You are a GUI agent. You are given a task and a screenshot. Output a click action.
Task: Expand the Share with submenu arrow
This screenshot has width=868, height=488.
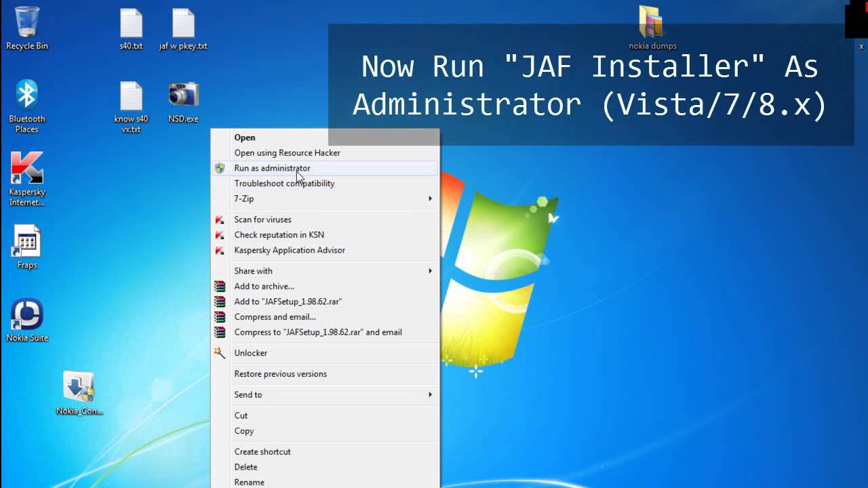tap(430, 271)
